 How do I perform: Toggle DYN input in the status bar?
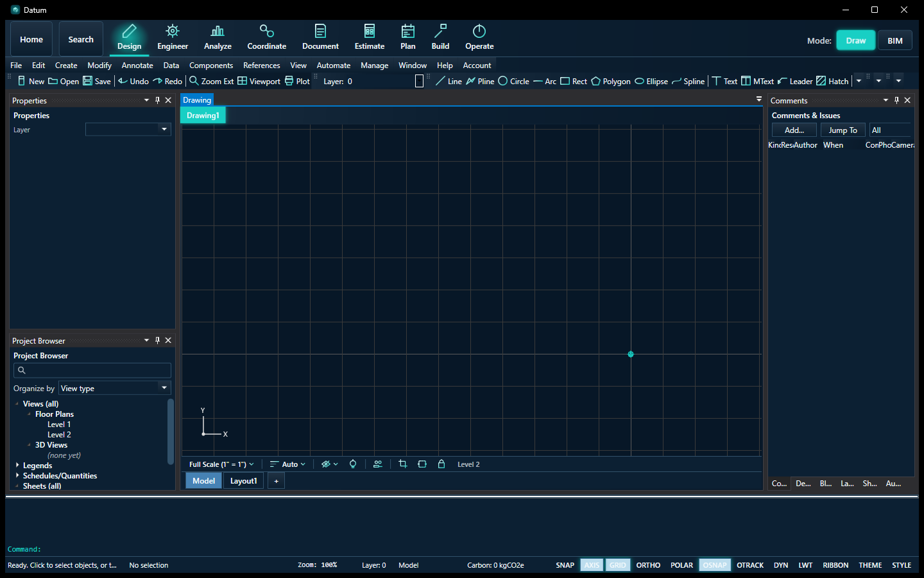(781, 565)
